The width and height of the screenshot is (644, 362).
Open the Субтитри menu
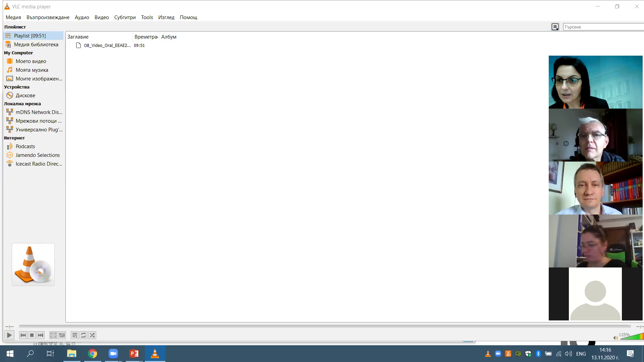pos(125,17)
